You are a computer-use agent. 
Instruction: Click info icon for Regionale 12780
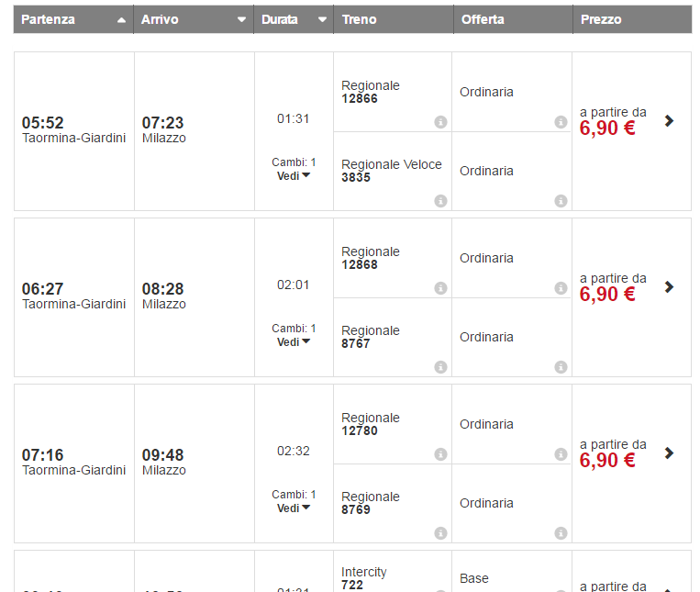[x=440, y=454]
